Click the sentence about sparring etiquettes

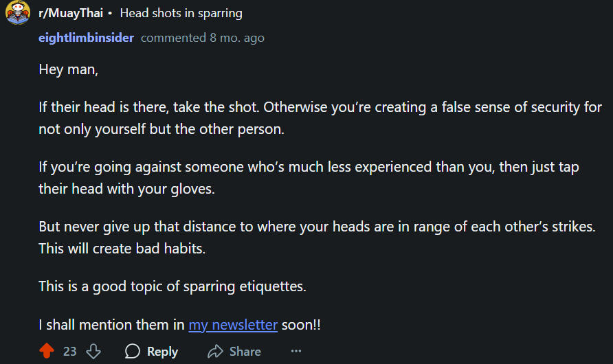click(172, 286)
